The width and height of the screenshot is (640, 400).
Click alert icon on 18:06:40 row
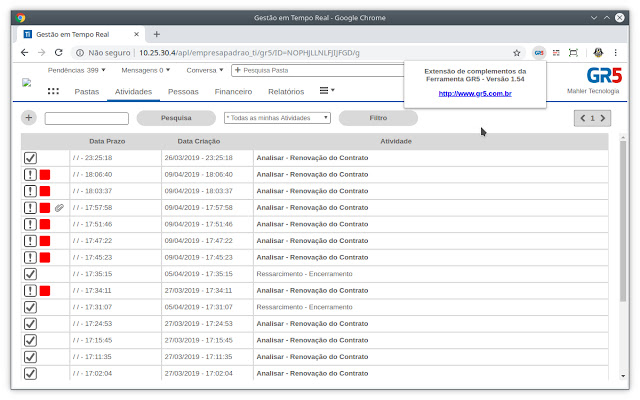[x=30, y=175]
